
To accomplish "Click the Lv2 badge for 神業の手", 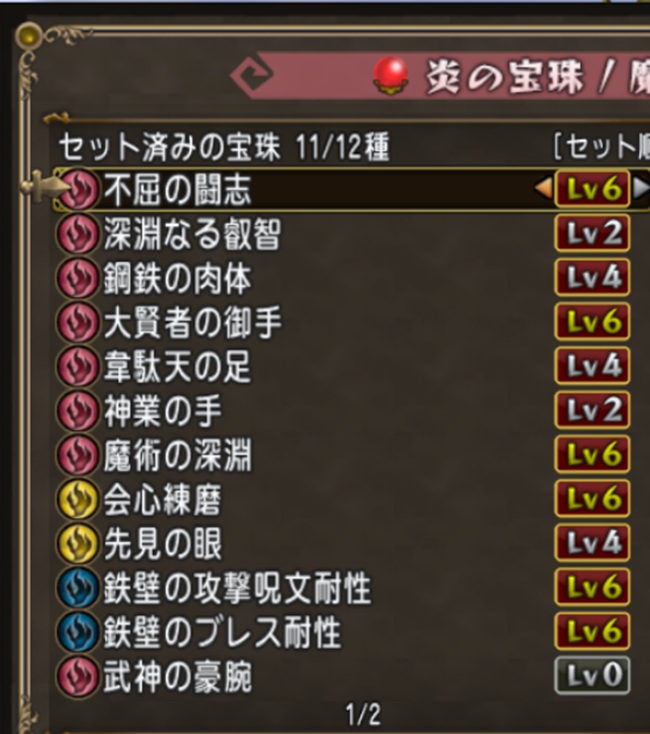I will click(592, 411).
